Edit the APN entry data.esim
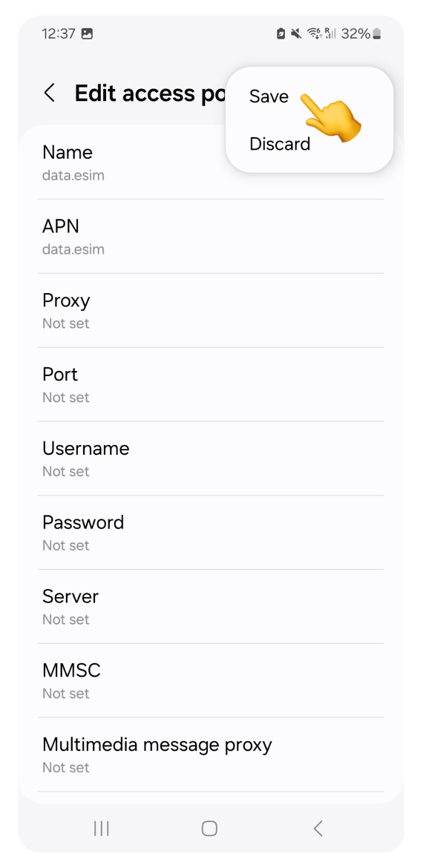This screenshot has height=868, width=423. 211,237
